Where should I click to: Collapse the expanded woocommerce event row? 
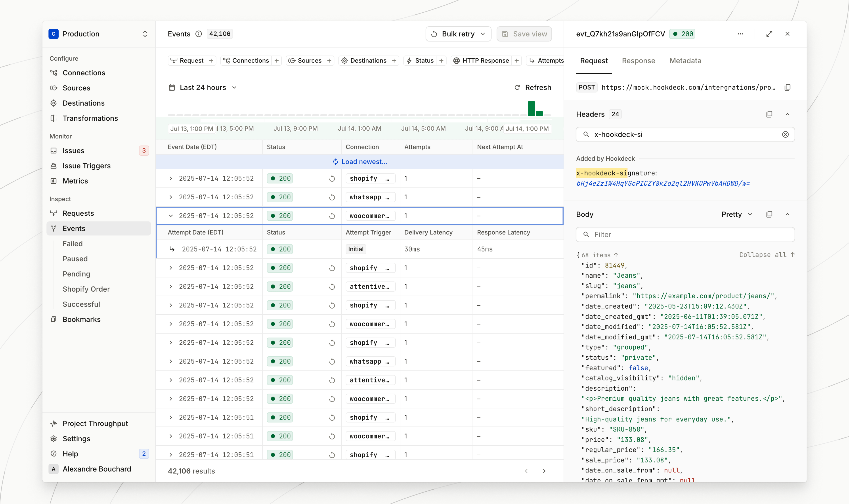(x=171, y=216)
